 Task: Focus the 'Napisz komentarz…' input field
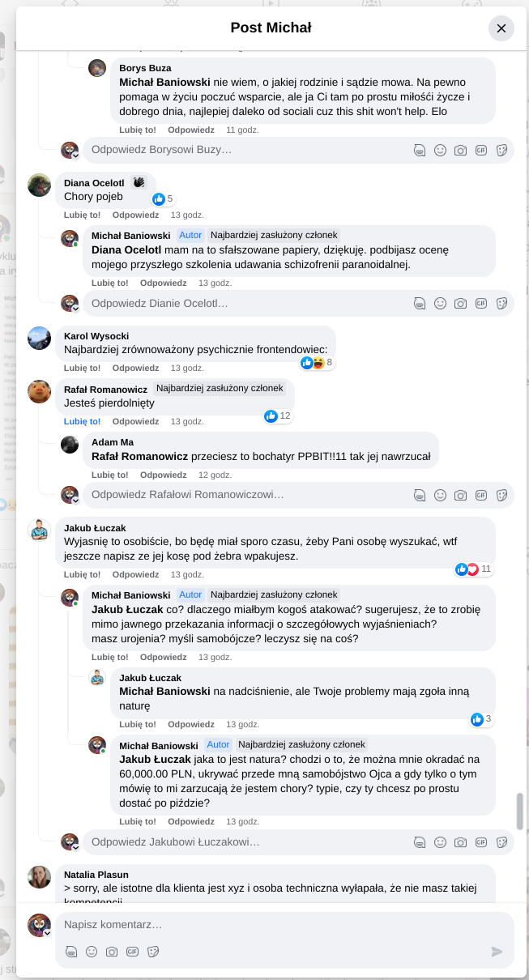[x=275, y=924]
